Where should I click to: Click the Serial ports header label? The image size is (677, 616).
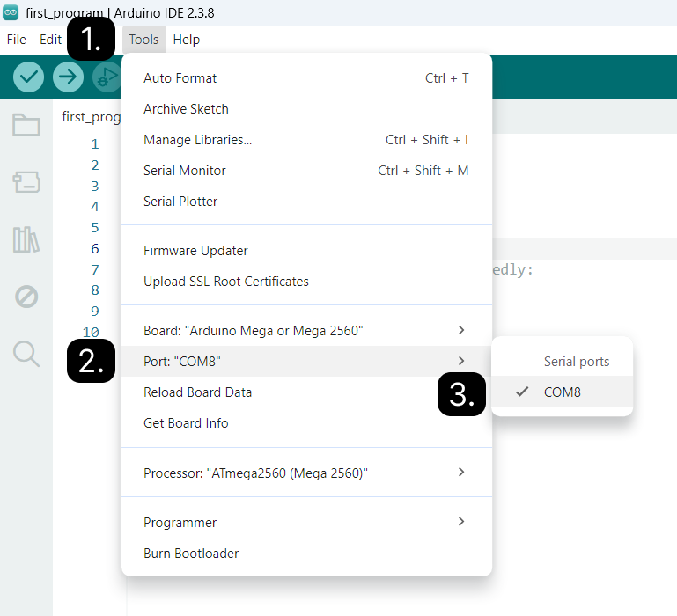click(x=577, y=362)
